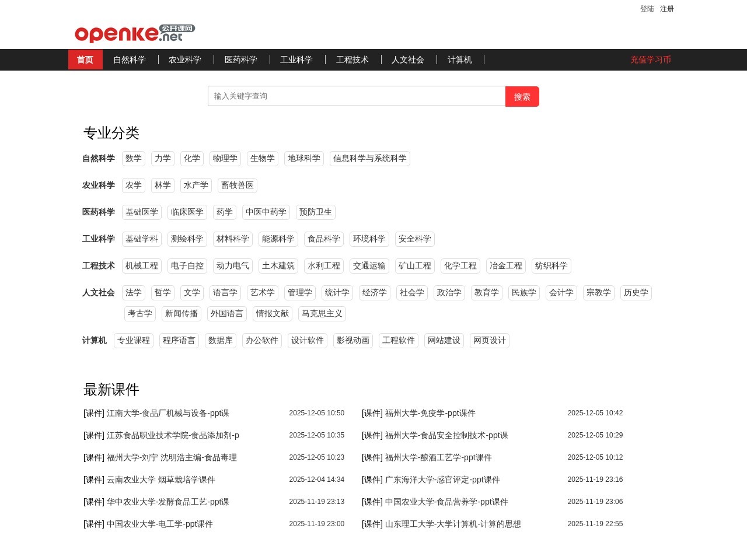Select the 纺织科学 category tag
The height and width of the screenshot is (560, 747).
click(x=551, y=265)
